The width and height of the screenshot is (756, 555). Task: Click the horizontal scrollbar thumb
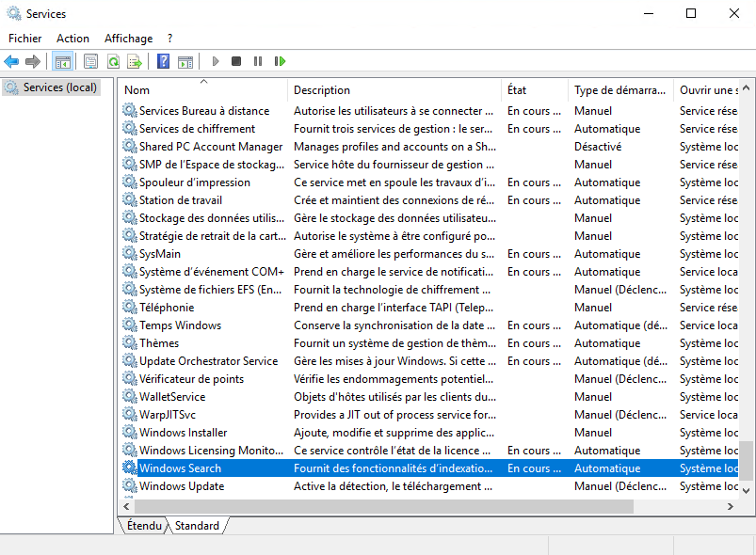pyautogui.click(x=384, y=506)
